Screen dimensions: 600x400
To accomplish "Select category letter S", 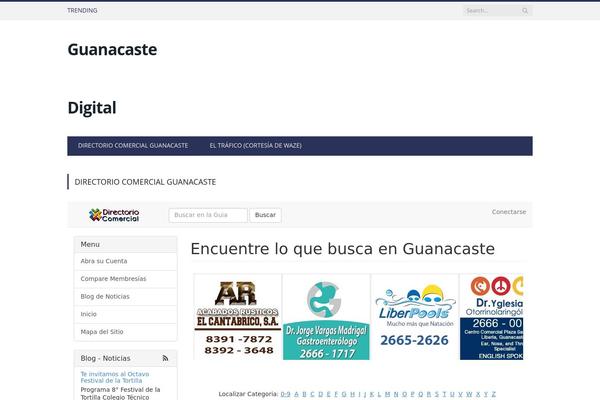I will (437, 394).
